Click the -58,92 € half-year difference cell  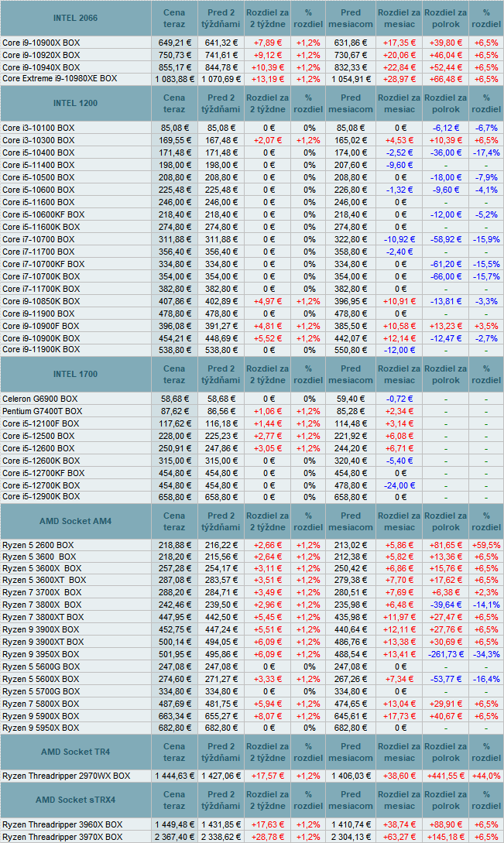coord(446,239)
